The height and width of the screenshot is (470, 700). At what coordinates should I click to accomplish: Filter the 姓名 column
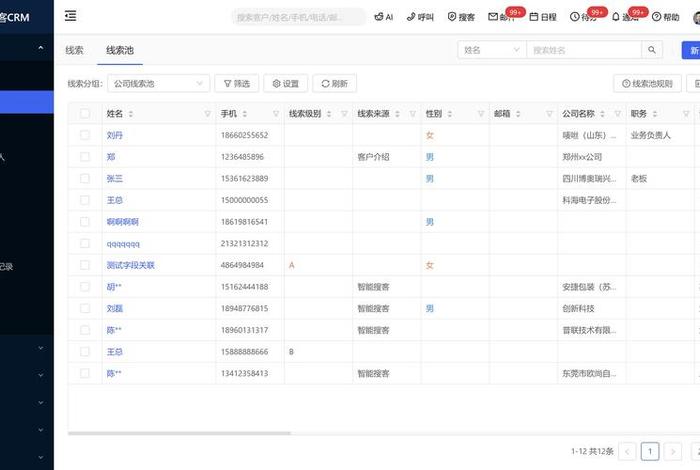(x=208, y=114)
